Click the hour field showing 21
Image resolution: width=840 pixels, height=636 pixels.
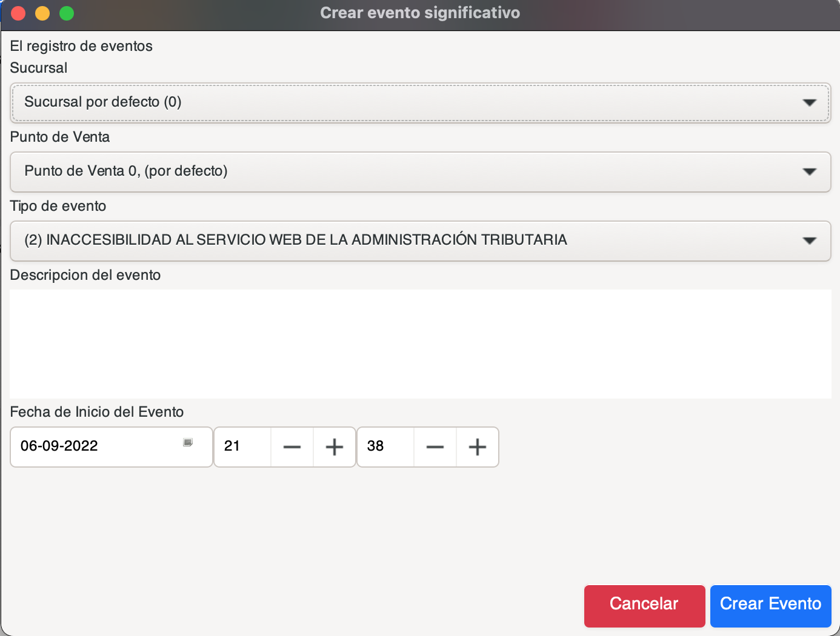(242, 447)
